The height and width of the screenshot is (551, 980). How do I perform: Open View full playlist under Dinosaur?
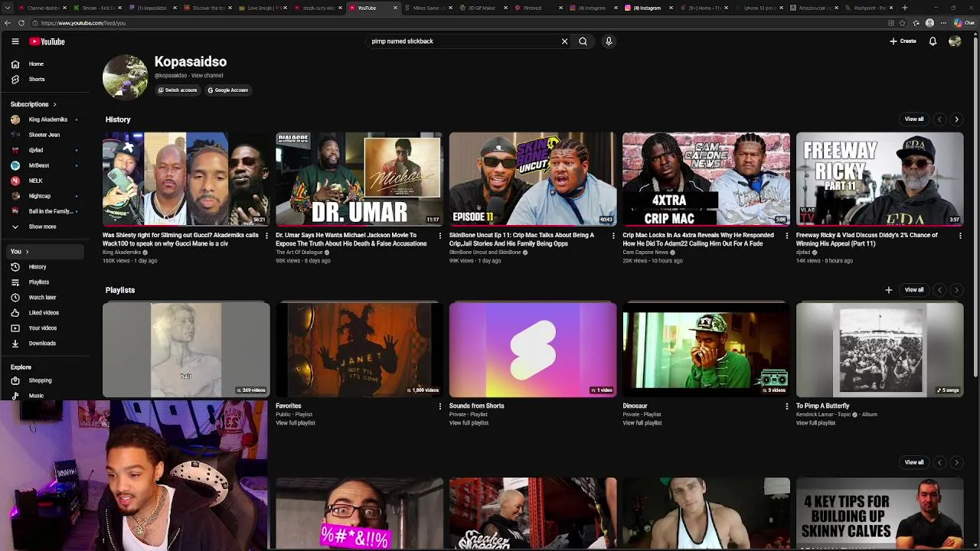pos(642,423)
